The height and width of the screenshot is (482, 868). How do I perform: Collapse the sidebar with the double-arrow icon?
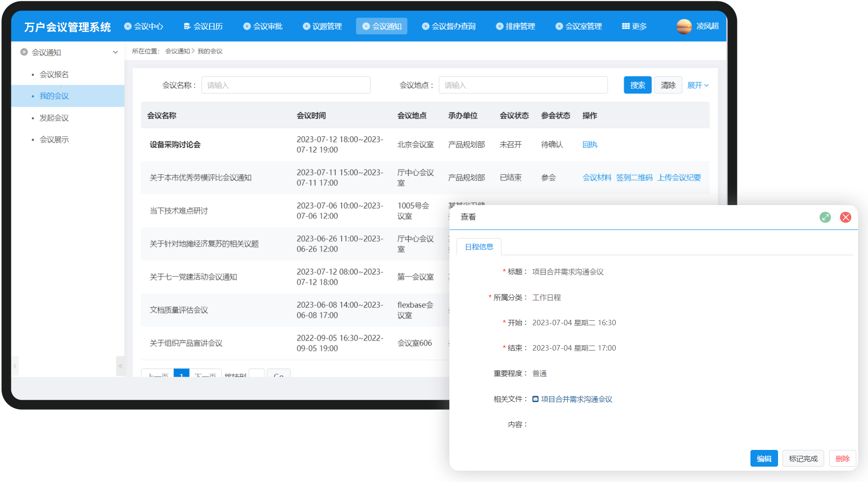[120, 366]
